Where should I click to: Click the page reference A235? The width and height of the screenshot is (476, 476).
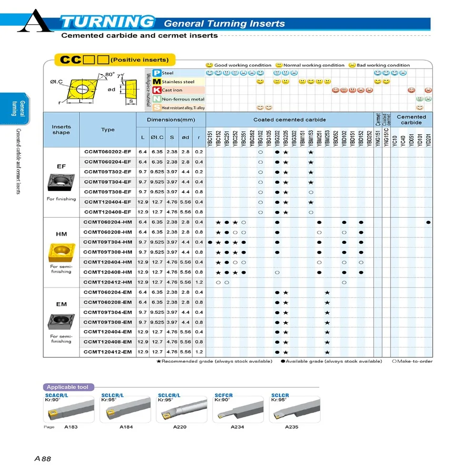pos(292,427)
